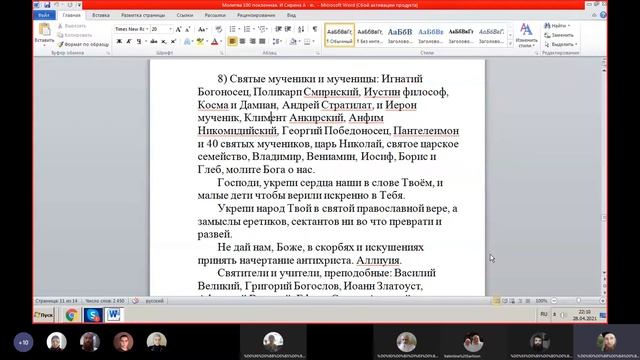Open the Change Case (Aa) dropdown
This screenshot has width=640, height=360.
point(202,29)
